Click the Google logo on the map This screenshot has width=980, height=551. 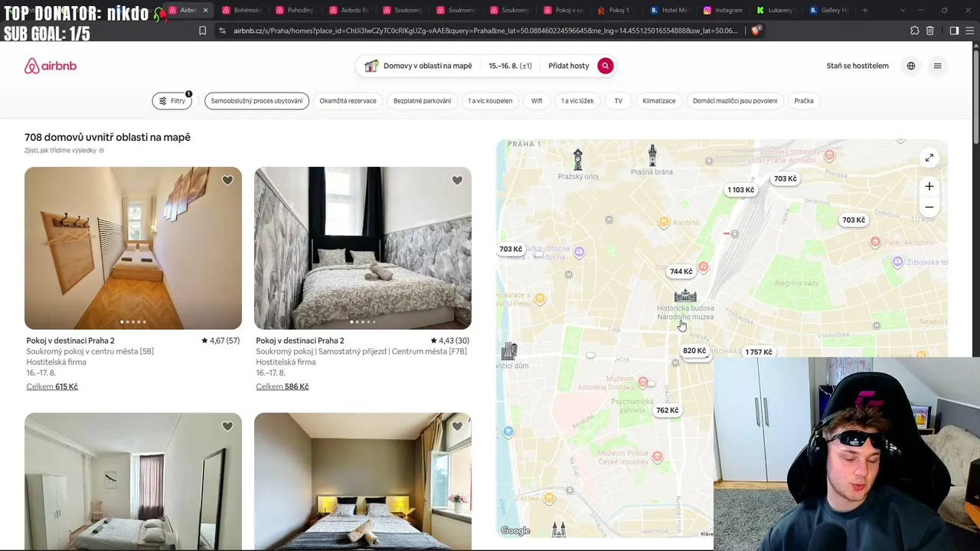click(515, 531)
